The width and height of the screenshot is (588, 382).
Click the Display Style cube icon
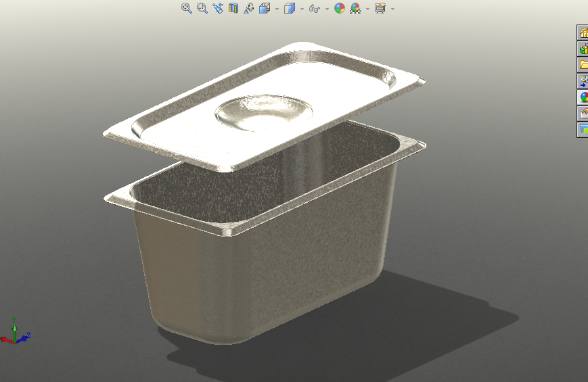pyautogui.click(x=290, y=8)
